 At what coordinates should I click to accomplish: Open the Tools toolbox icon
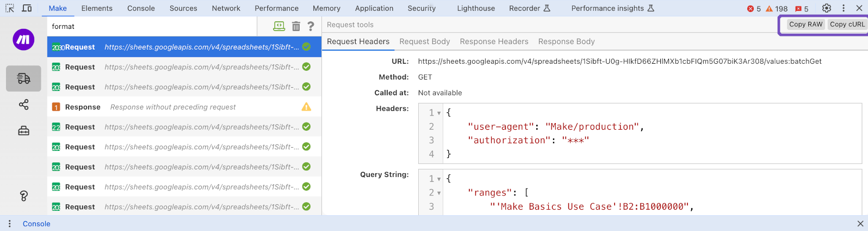23,131
